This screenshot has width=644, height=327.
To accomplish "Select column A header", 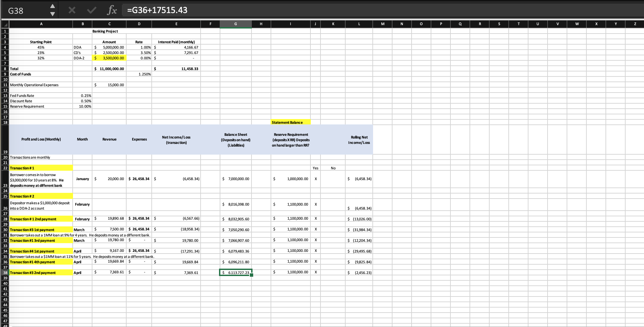I will click(41, 24).
